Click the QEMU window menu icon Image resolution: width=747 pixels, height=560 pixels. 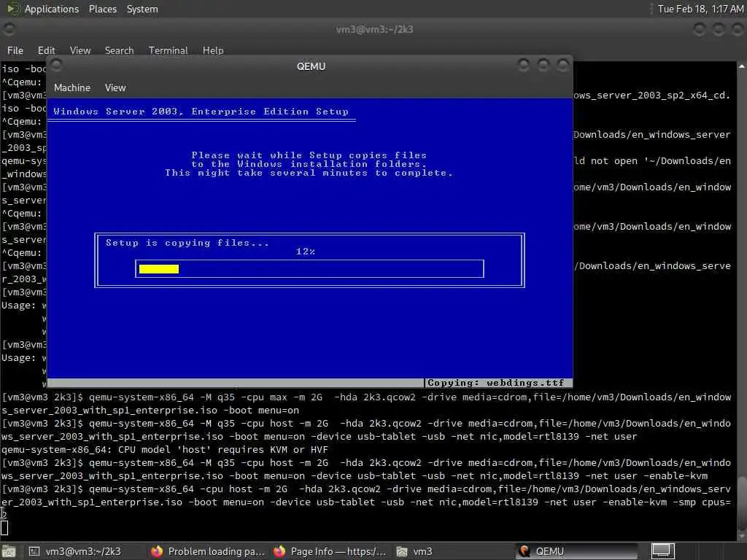pyautogui.click(x=56, y=65)
